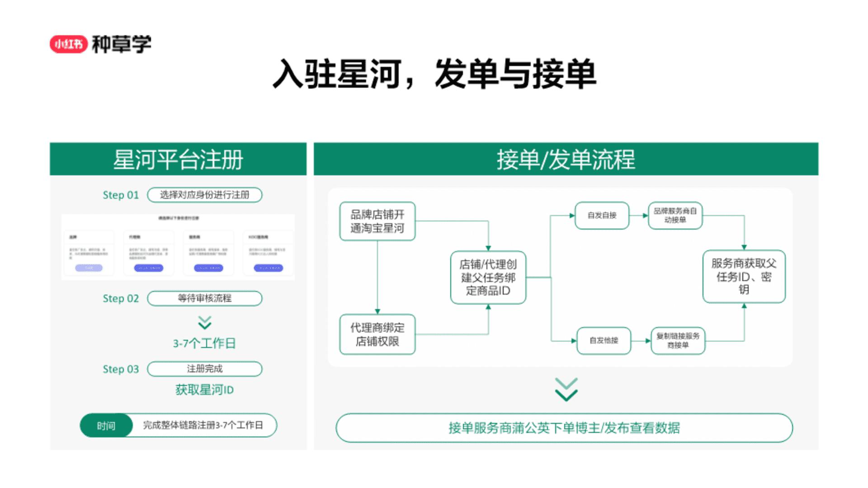Click the 接单服务商蒲公英下单博主 bar
Viewport: 868px width, 488px height.
point(564,427)
